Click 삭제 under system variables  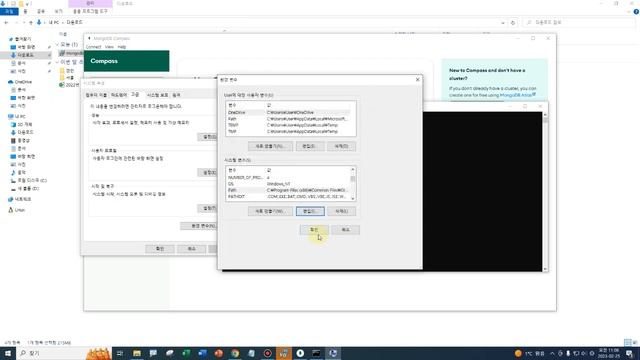click(x=341, y=211)
